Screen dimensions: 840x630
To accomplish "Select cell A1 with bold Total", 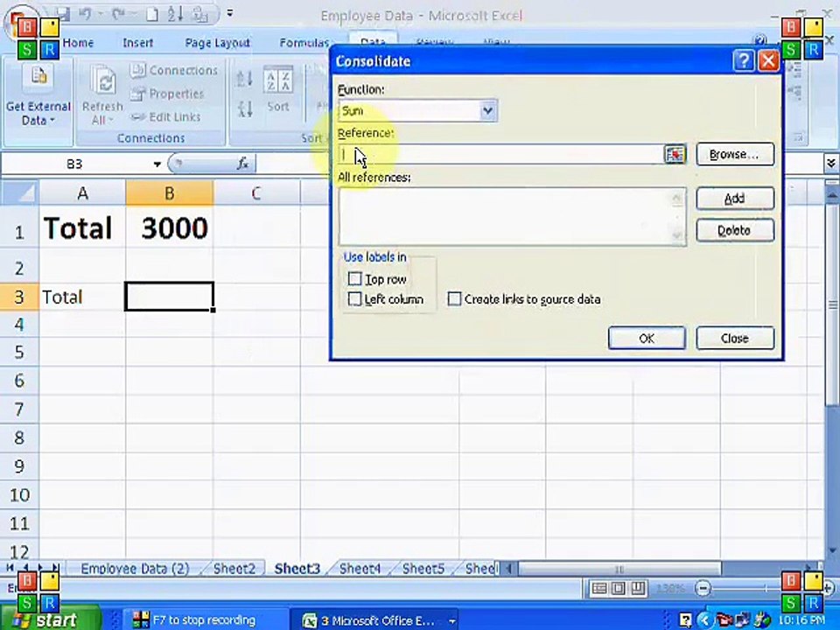I will 82,228.
